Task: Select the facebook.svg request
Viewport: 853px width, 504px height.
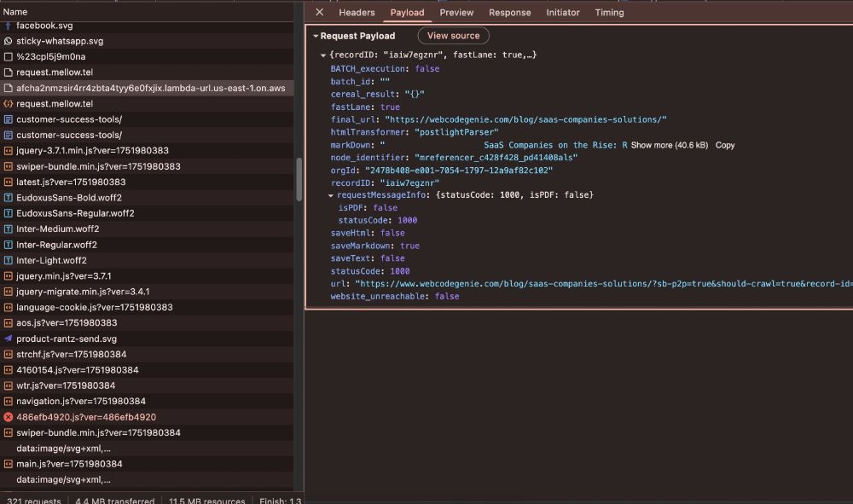Action: click(x=147, y=26)
